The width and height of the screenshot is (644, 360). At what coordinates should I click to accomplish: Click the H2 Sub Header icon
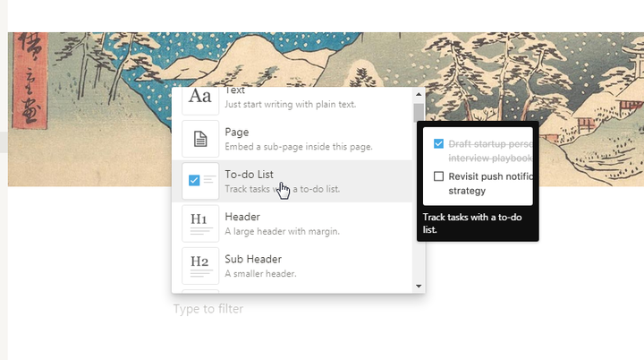click(200, 266)
